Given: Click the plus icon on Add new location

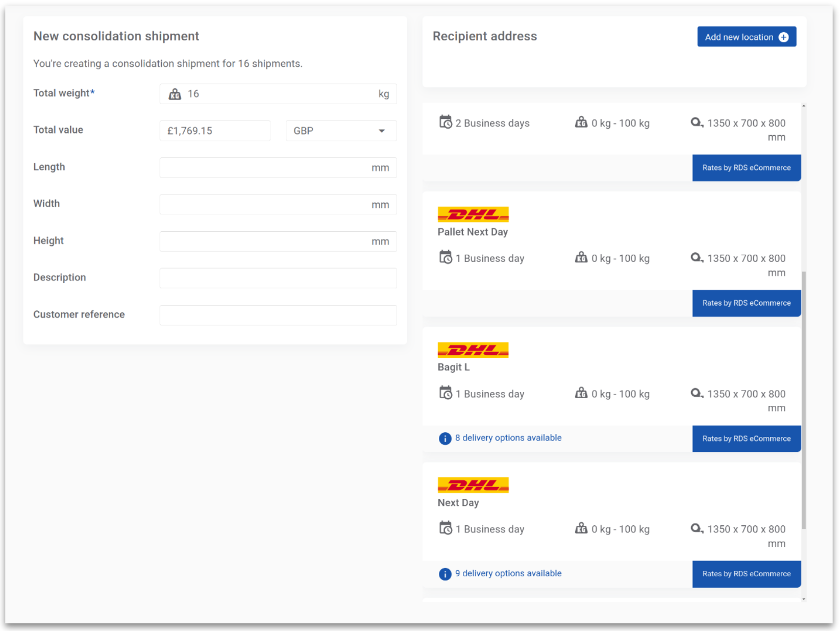Looking at the screenshot, I should (783, 37).
